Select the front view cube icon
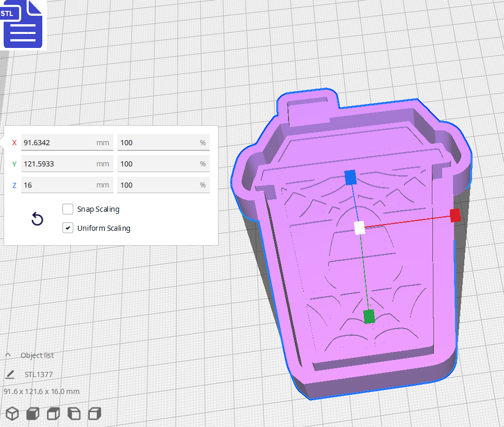Image resolution: width=504 pixels, height=427 pixels. [33, 413]
